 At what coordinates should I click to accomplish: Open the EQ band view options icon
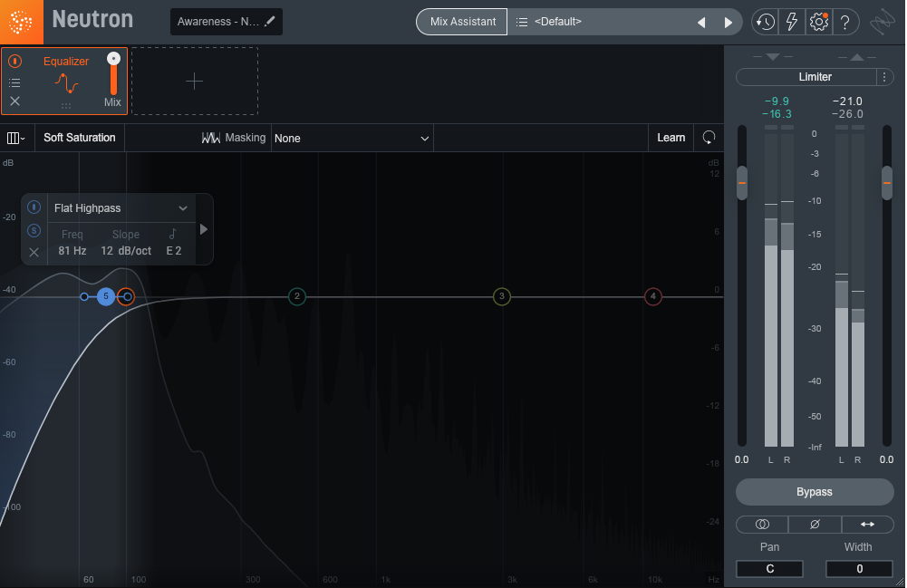(x=16, y=138)
